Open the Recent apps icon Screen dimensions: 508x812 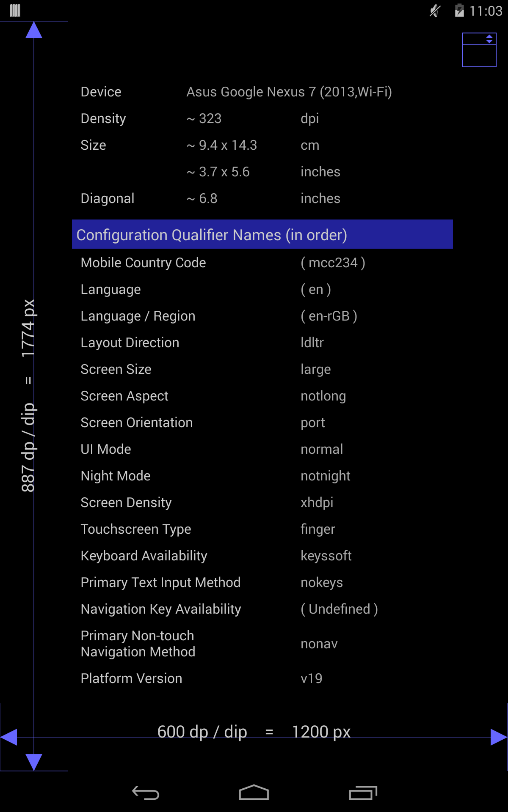point(363,793)
